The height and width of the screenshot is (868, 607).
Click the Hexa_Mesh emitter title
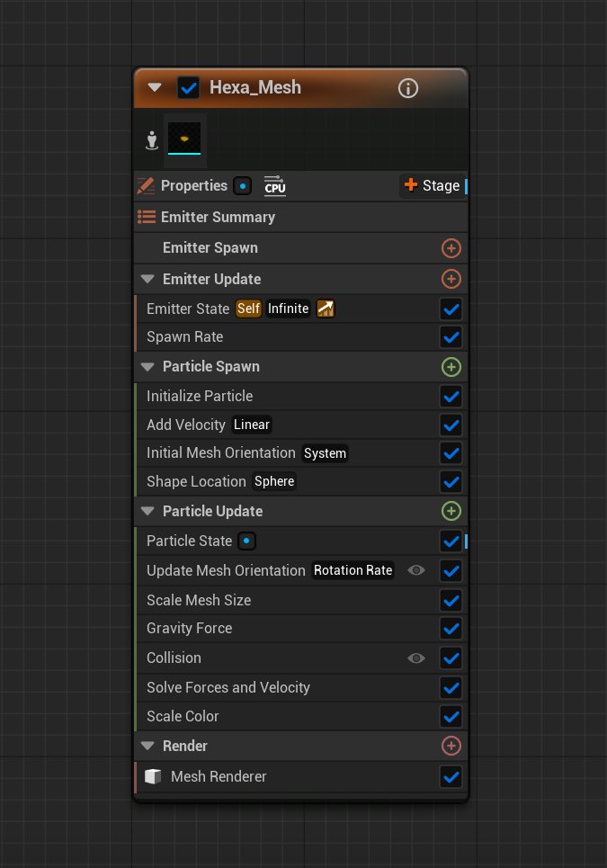coord(255,87)
